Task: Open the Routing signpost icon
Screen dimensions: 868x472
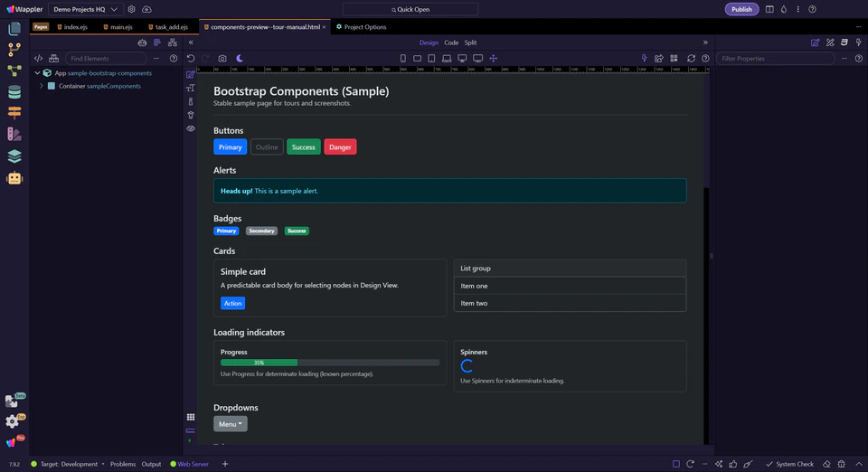Action: [14, 113]
